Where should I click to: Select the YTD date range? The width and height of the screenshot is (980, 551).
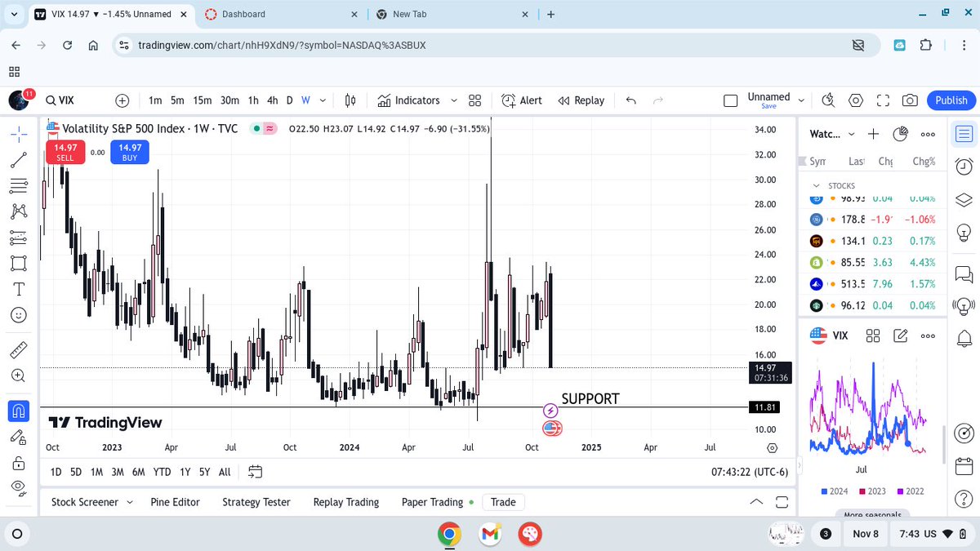163,472
